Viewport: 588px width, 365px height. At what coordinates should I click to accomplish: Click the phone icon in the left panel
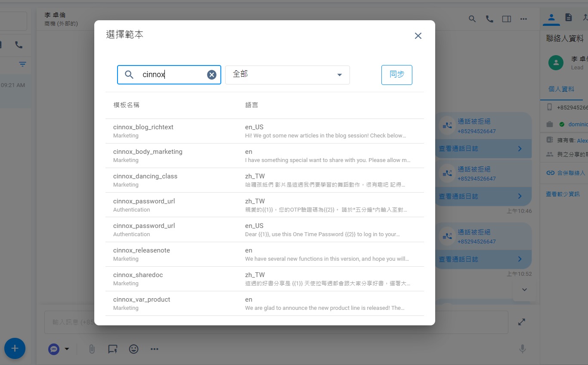19,45
